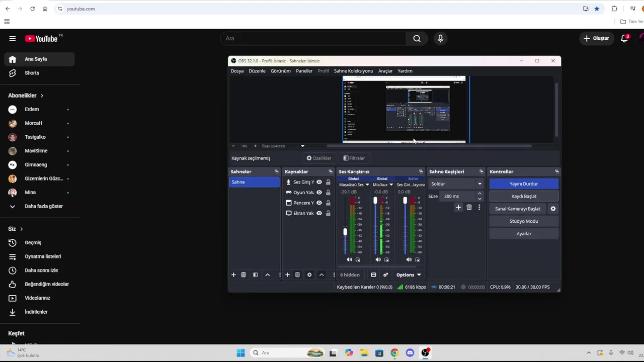644x362 pixels.
Task: Open the Soldur transition dropdown
Action: pyautogui.click(x=456, y=184)
